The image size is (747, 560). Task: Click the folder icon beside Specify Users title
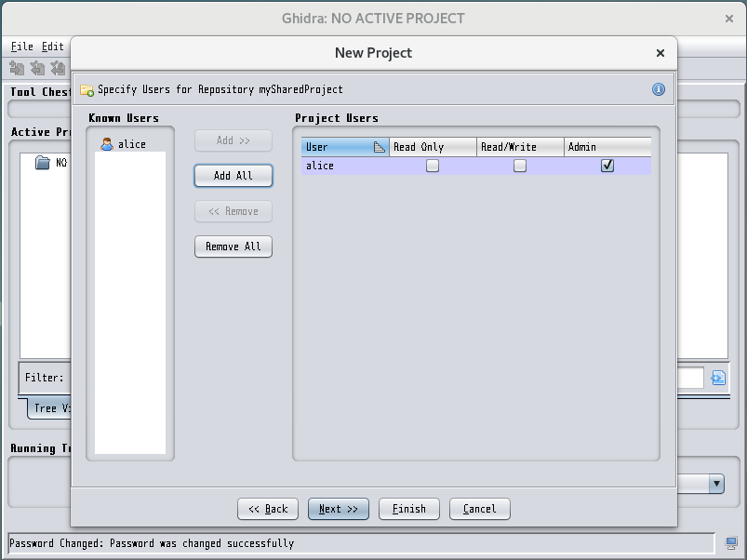(87, 90)
